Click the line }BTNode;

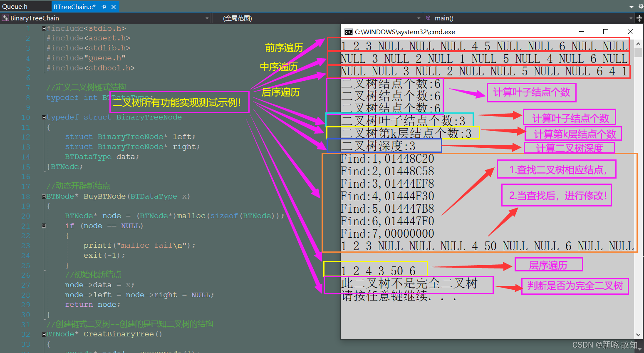point(64,167)
